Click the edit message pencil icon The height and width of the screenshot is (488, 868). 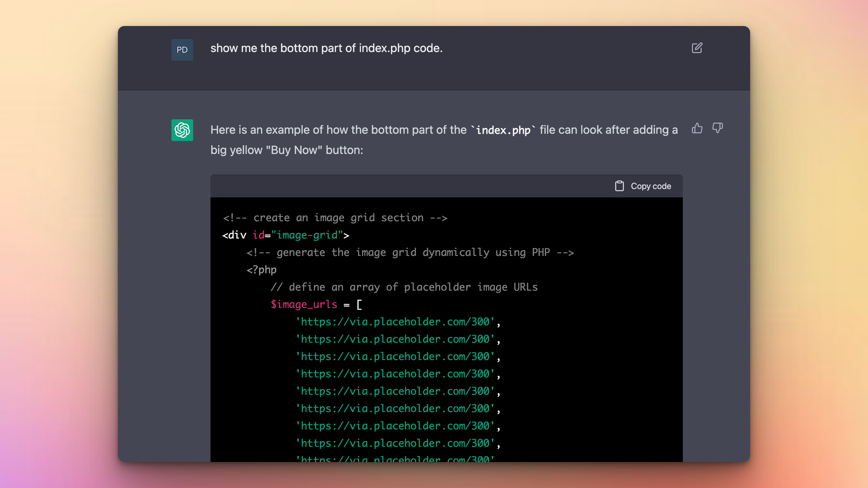[697, 48]
